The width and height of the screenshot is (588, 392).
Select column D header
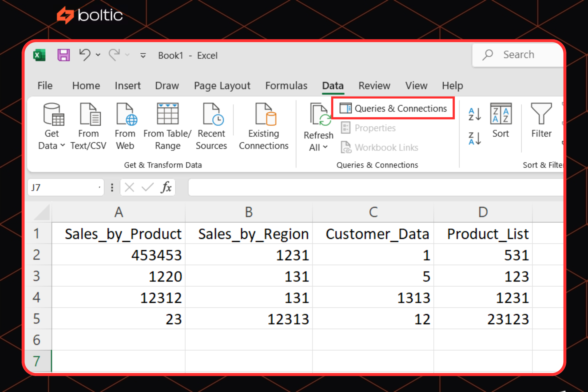[x=483, y=212]
